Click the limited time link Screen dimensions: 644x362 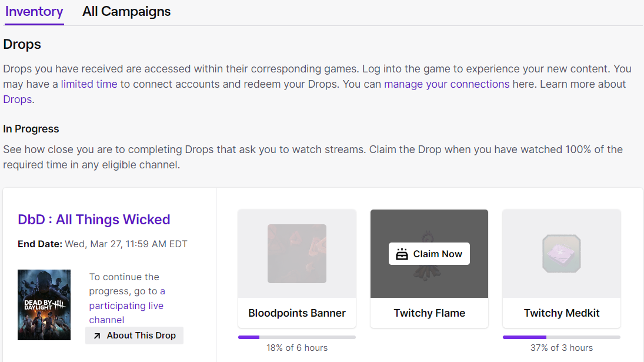tap(89, 84)
